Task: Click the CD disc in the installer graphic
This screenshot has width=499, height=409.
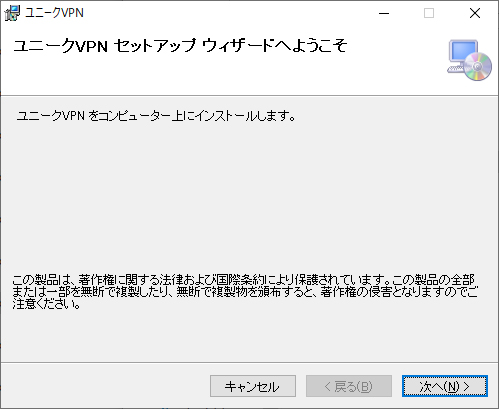Action: click(478, 67)
